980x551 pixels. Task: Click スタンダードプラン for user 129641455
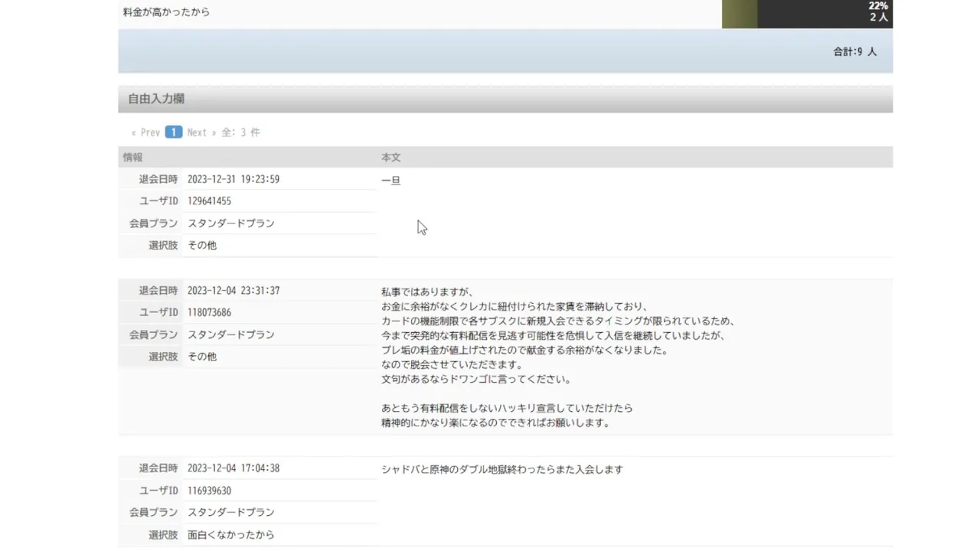(x=231, y=223)
